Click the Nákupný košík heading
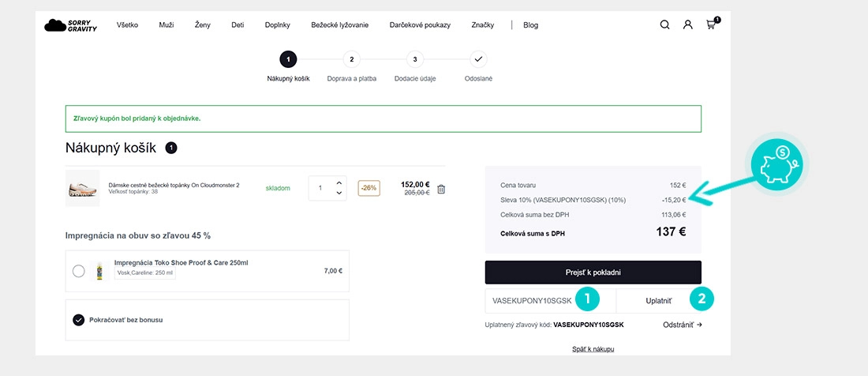 pos(110,148)
